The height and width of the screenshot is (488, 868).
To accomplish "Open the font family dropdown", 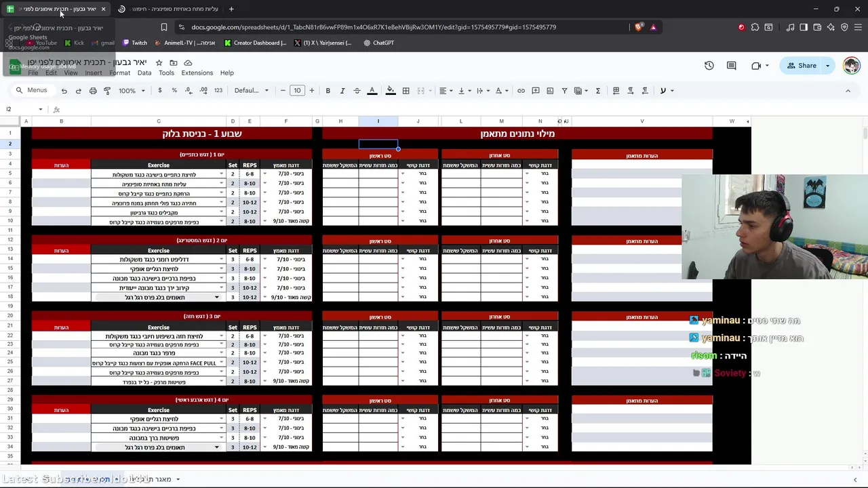I will [x=252, y=91].
